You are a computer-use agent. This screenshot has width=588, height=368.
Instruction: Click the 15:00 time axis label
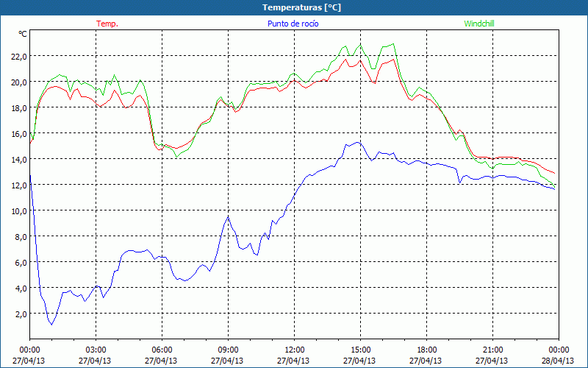click(360, 350)
